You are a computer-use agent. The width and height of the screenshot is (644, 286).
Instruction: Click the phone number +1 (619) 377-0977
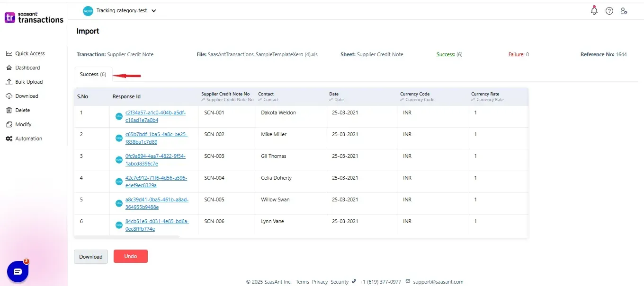pyautogui.click(x=380, y=282)
